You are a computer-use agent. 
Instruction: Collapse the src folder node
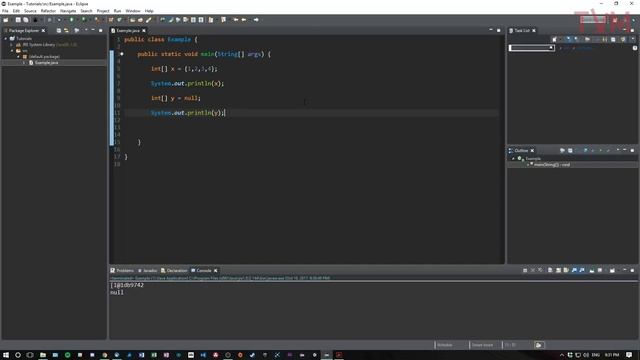12,51
